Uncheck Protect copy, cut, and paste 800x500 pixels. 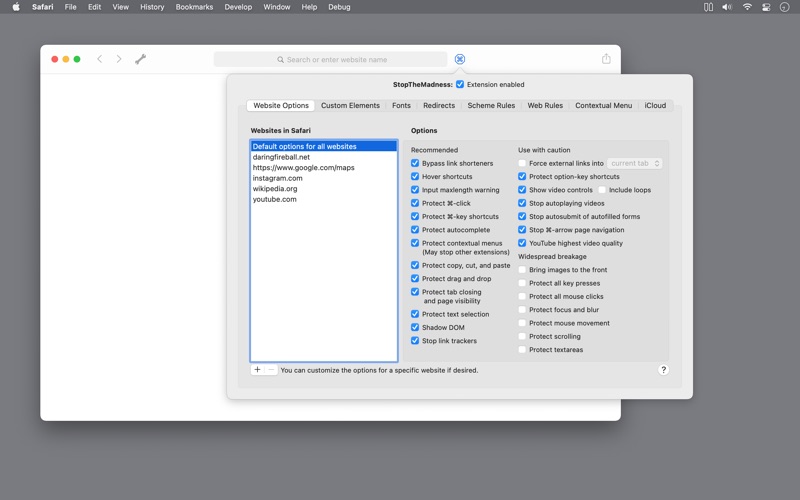click(415, 265)
